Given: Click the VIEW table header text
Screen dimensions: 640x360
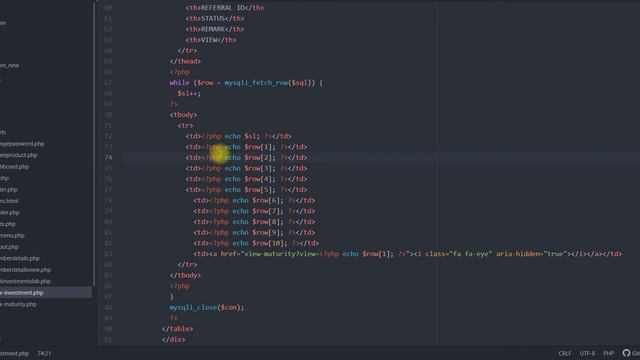Looking at the screenshot, I should click(x=209, y=40).
